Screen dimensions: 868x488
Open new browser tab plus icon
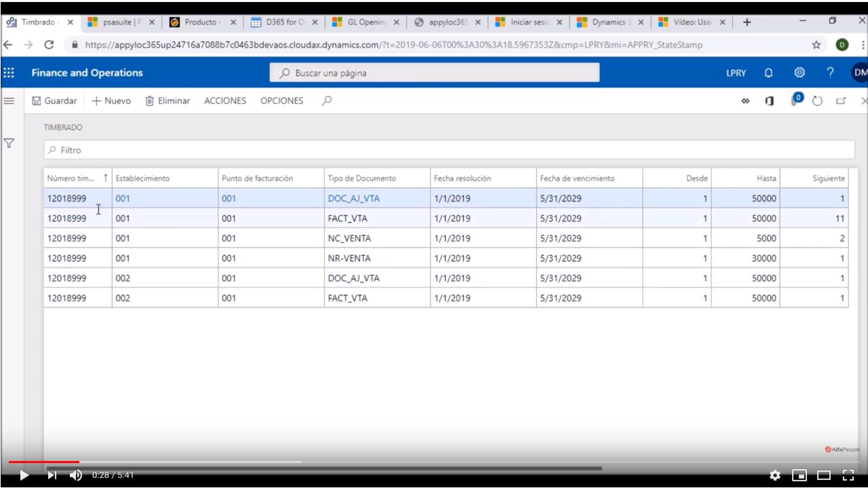(747, 22)
